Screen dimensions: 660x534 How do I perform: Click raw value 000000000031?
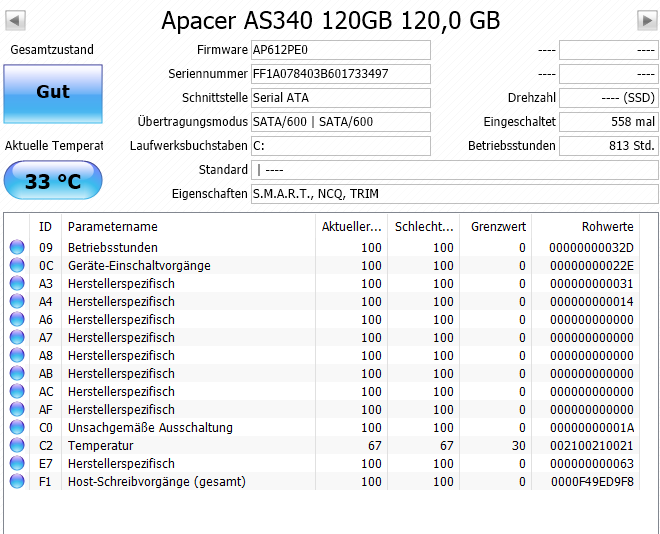click(x=591, y=284)
